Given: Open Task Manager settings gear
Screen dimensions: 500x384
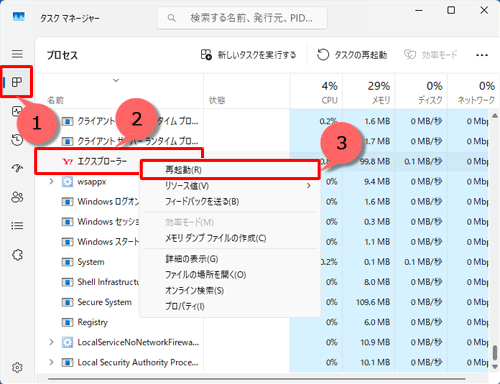Looking at the screenshot, I should coord(17,367).
